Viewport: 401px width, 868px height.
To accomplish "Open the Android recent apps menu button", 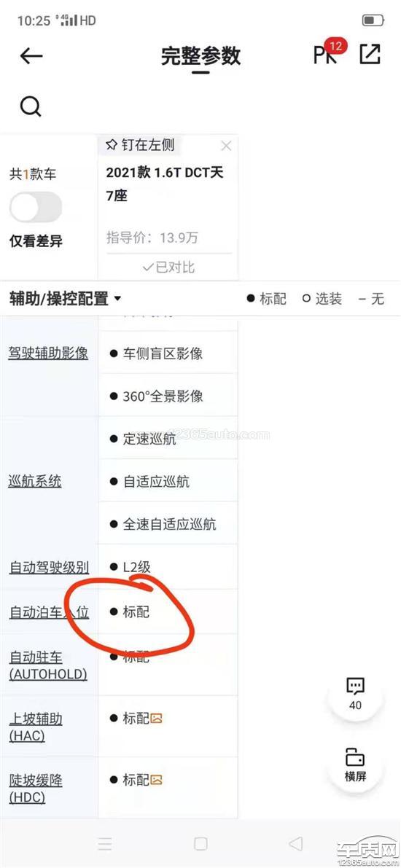I will (105, 844).
